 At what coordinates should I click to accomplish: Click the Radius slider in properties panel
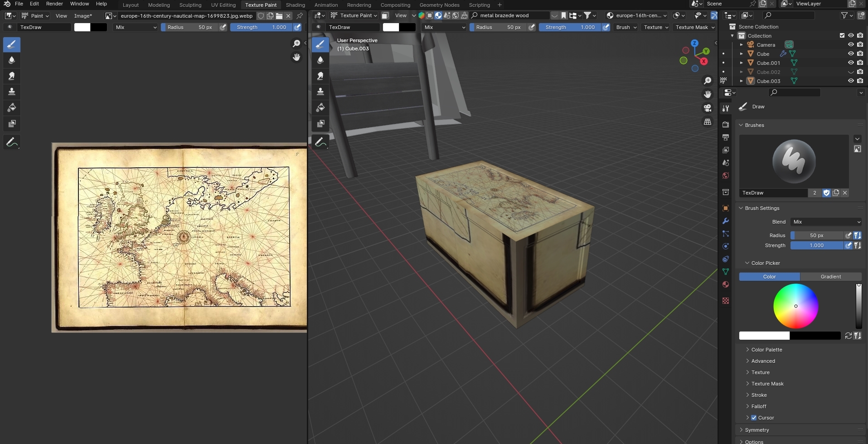(817, 235)
